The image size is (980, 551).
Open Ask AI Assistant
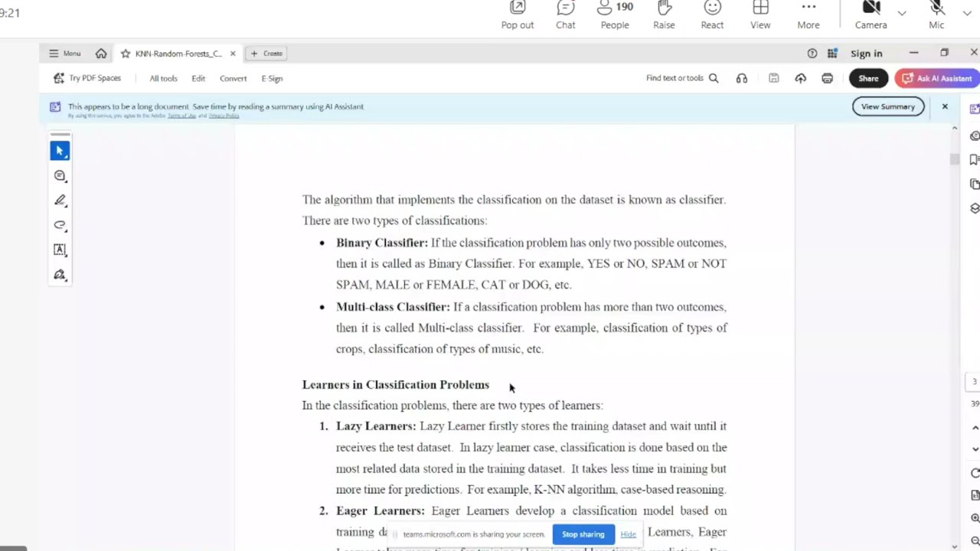(936, 78)
